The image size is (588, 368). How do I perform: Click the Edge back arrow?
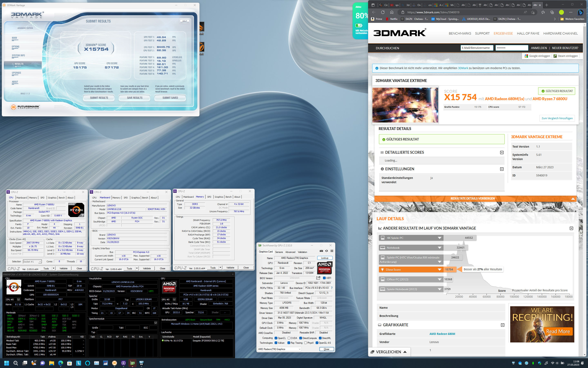pos(374,12)
